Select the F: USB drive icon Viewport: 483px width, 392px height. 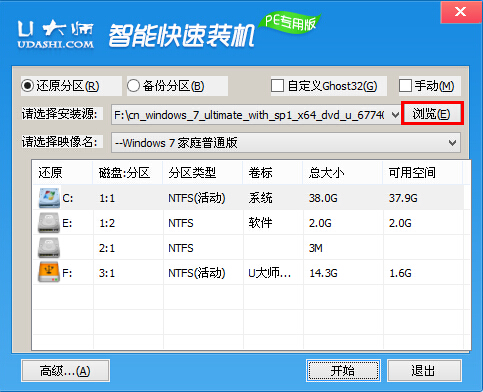pyautogui.click(x=49, y=272)
